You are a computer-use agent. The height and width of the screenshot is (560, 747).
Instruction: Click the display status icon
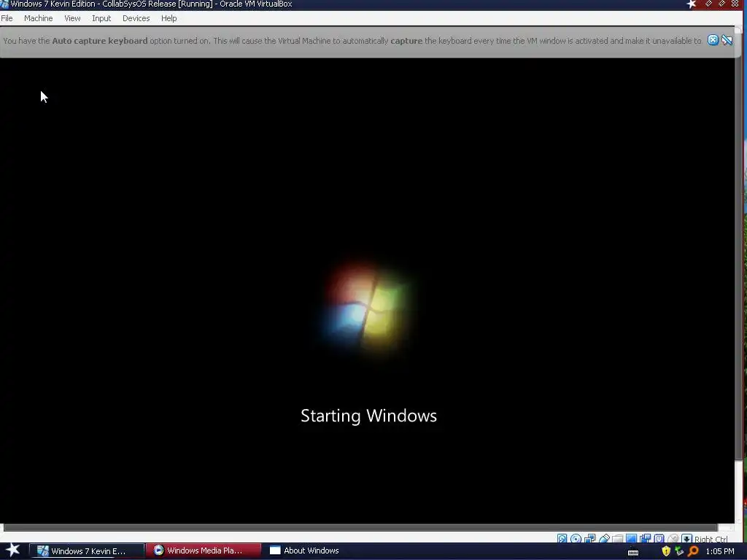(631, 539)
